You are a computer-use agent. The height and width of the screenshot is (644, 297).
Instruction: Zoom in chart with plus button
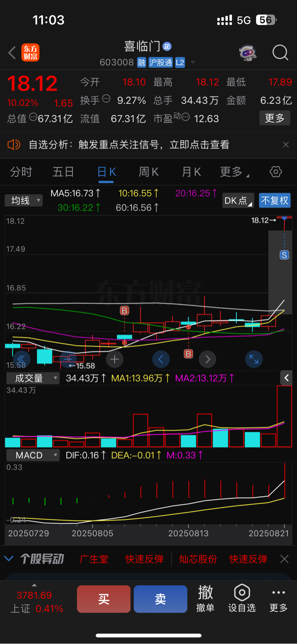(x=114, y=359)
